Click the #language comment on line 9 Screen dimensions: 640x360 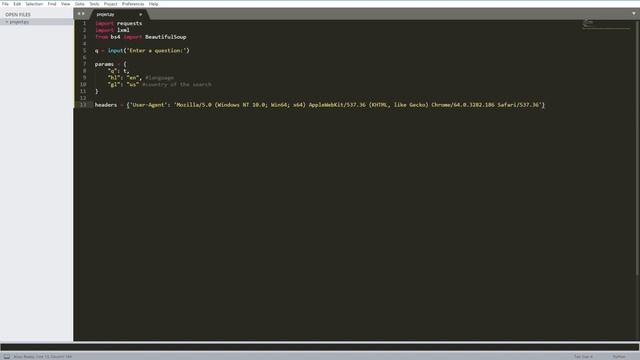(160, 78)
